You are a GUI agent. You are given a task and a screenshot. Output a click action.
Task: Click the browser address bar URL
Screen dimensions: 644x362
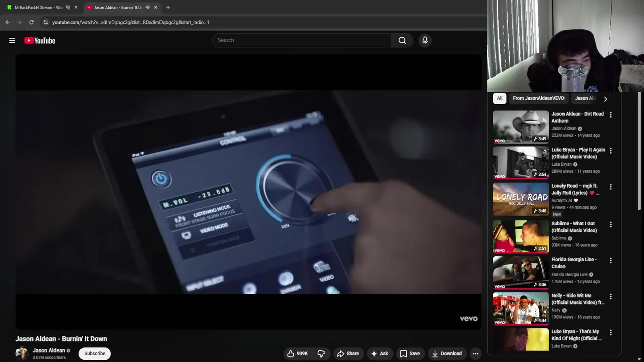pos(131,22)
